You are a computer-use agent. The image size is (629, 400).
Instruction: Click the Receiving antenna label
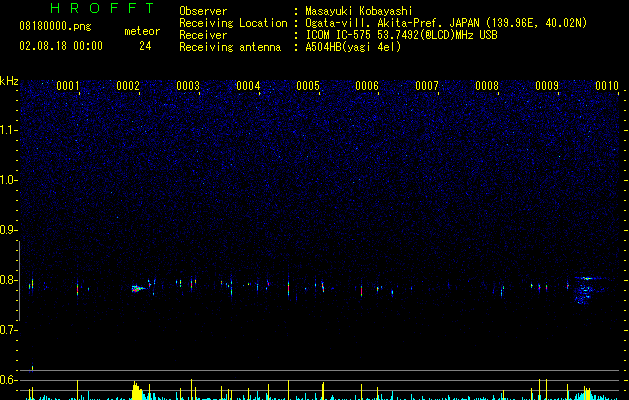point(230,47)
